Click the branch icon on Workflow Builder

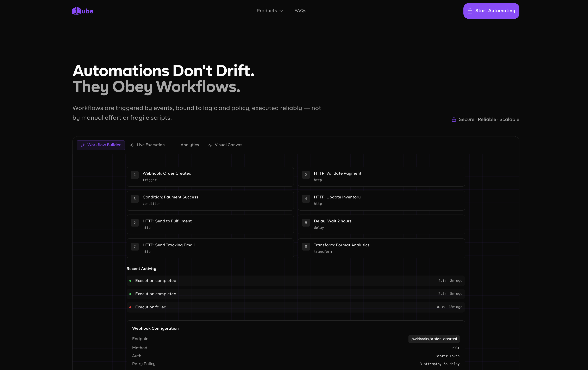(83, 145)
